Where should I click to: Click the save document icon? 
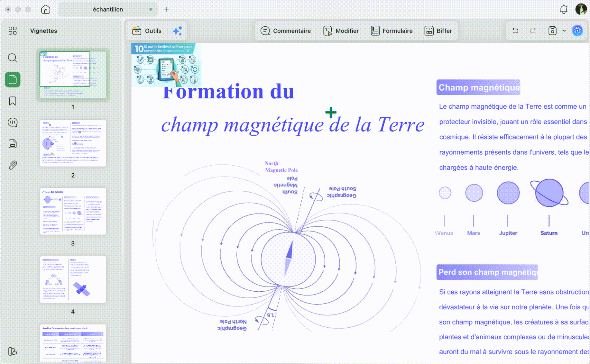point(552,31)
